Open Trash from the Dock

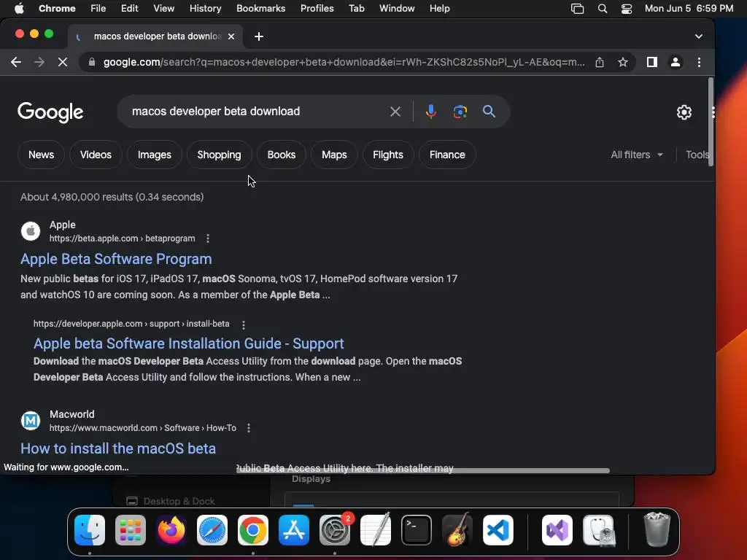[657, 529]
